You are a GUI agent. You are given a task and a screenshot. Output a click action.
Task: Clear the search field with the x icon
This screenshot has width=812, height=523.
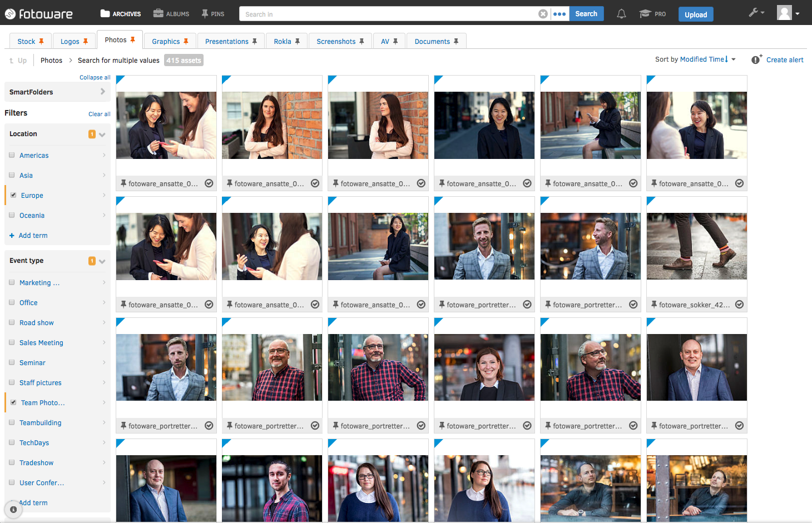[x=543, y=13]
